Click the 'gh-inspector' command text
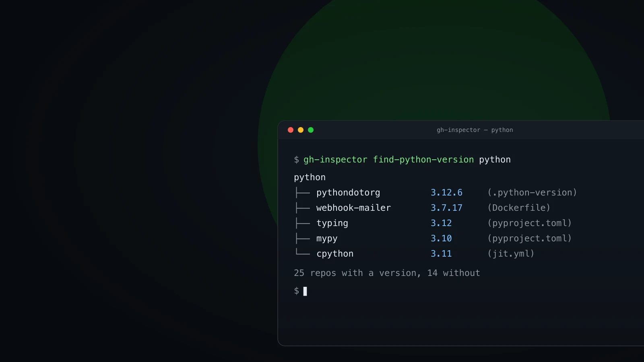644x362 pixels. pos(335,160)
